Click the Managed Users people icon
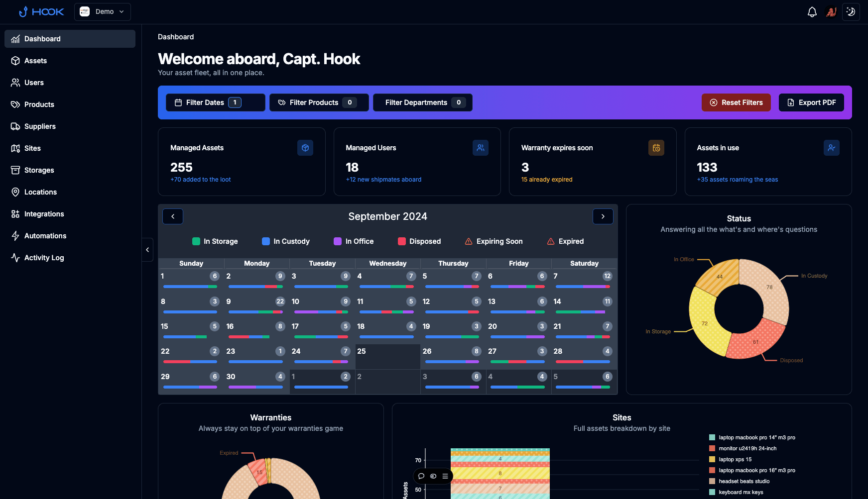The width and height of the screenshot is (868, 499). click(480, 148)
